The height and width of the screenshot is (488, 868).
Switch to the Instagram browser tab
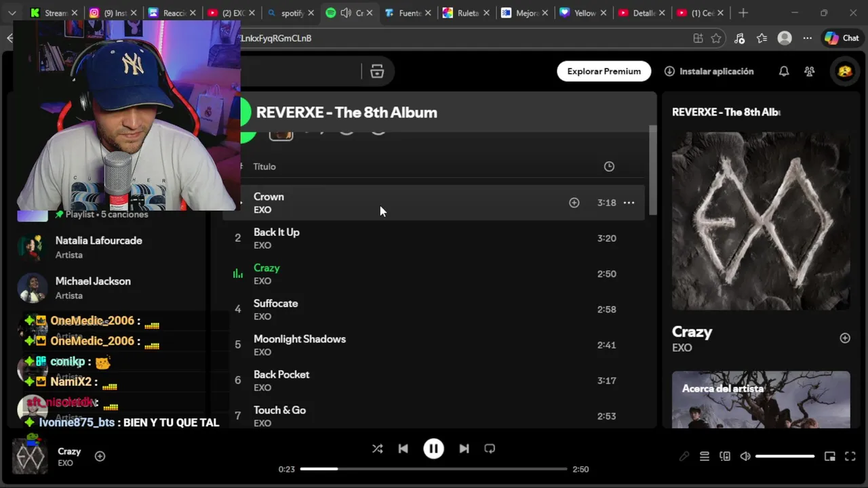tap(112, 13)
